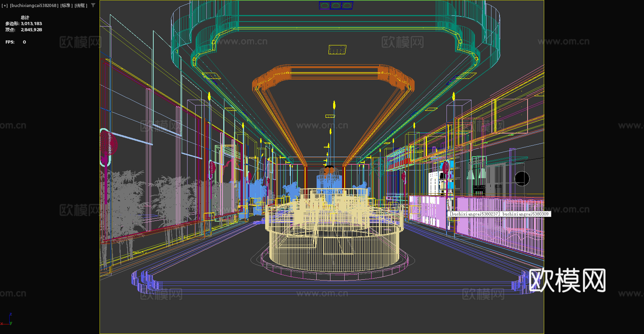Select the black sphere object near right wall
The image size is (644, 334).
pyautogui.click(x=522, y=179)
